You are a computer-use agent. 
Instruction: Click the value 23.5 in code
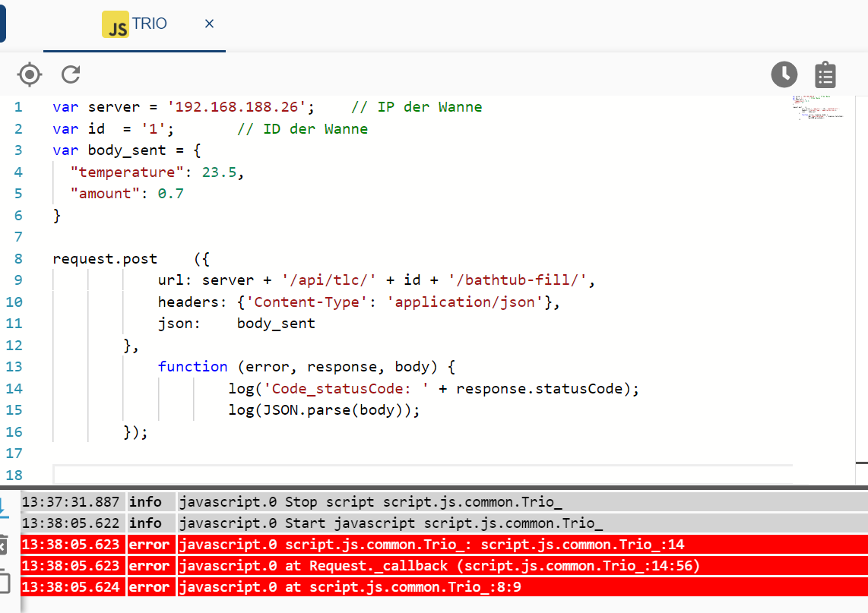coord(219,172)
